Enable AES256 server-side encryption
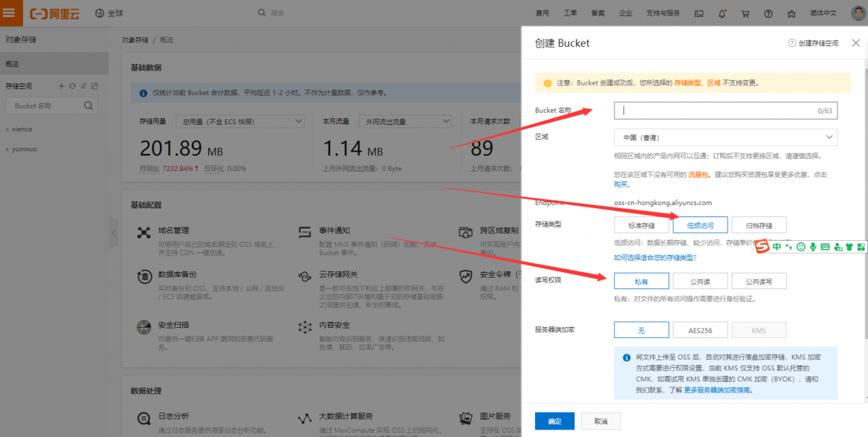This screenshot has width=868, height=437. [700, 330]
